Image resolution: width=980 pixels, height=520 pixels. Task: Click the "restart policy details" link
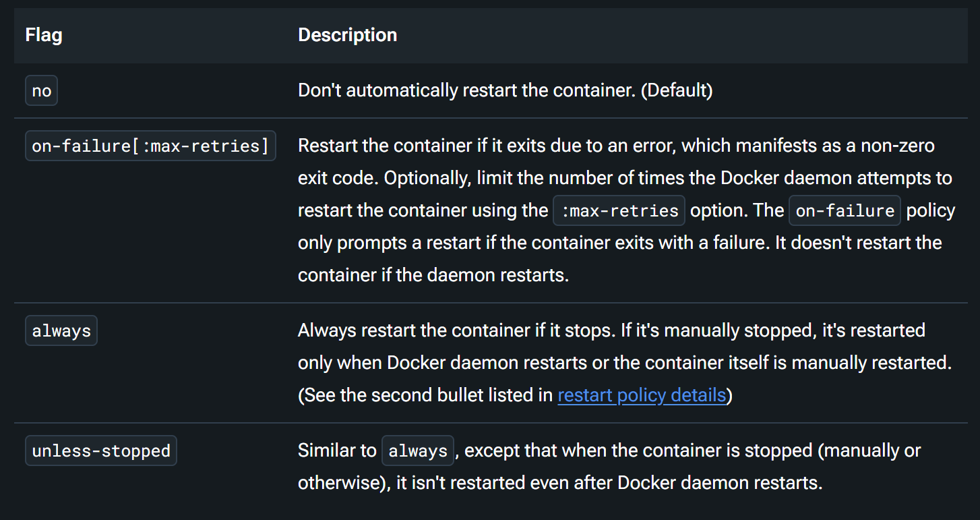coord(641,395)
